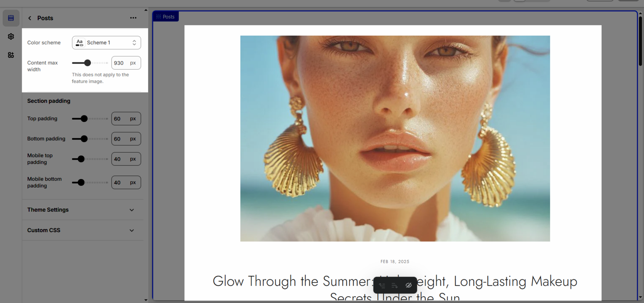
Task: Click the Top padding slider handle
Action: (84, 119)
